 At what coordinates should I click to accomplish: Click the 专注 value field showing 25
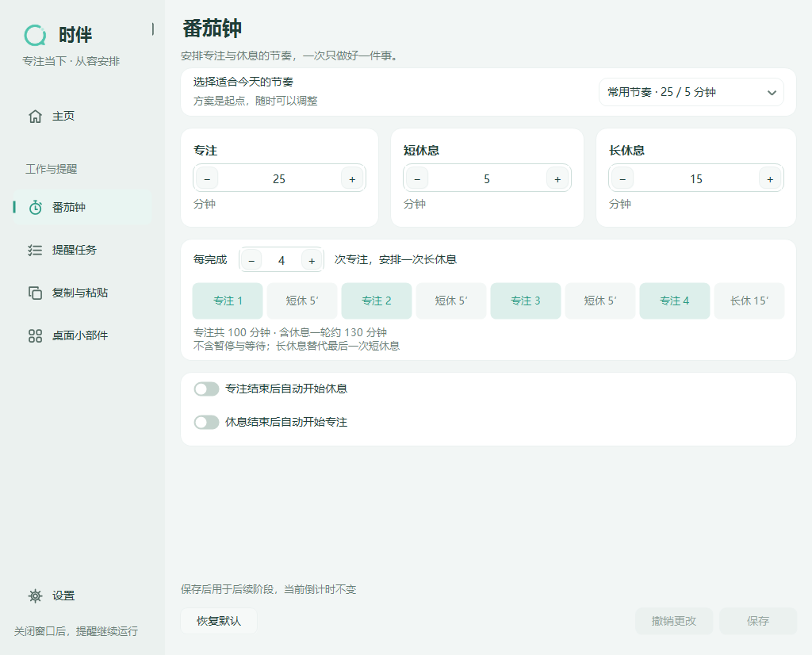279,178
